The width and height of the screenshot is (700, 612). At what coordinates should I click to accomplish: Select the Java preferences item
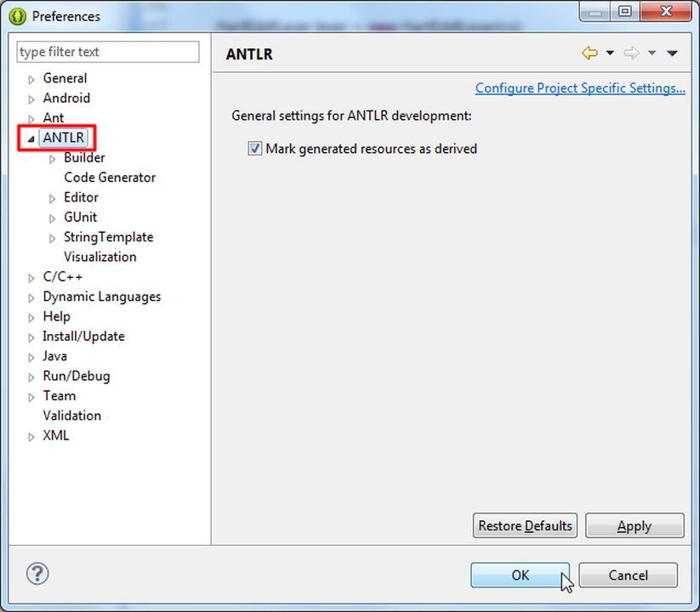click(55, 356)
